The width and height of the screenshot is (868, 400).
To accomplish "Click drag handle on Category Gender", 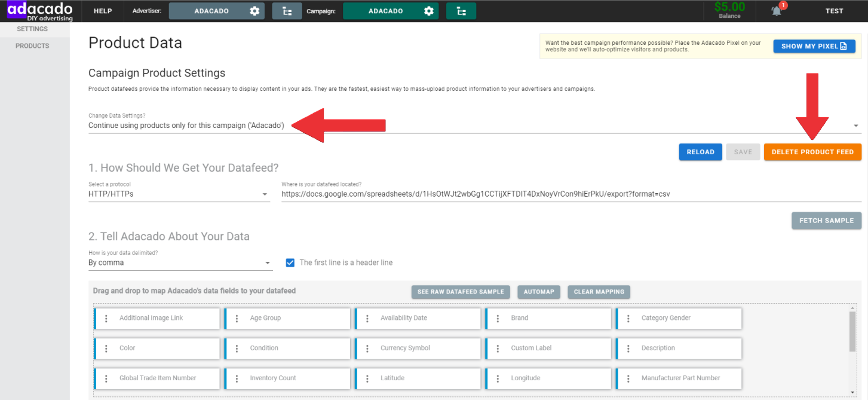I will point(628,318).
